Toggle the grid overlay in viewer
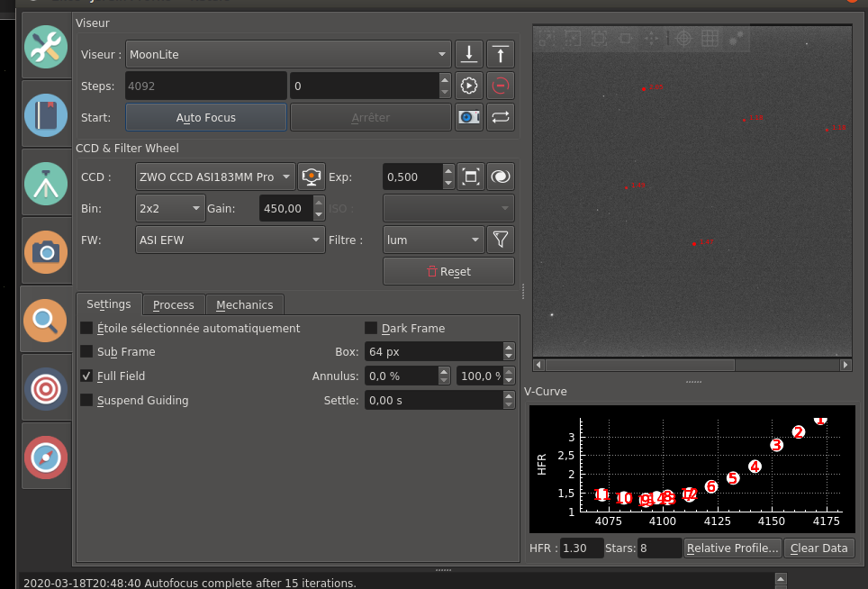The image size is (868, 589). (x=710, y=38)
